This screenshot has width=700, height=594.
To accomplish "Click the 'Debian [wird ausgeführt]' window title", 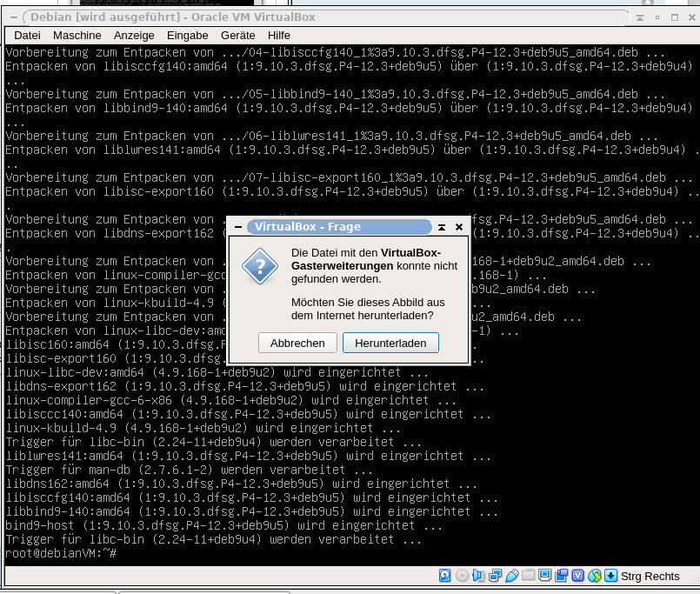I will [173, 17].
